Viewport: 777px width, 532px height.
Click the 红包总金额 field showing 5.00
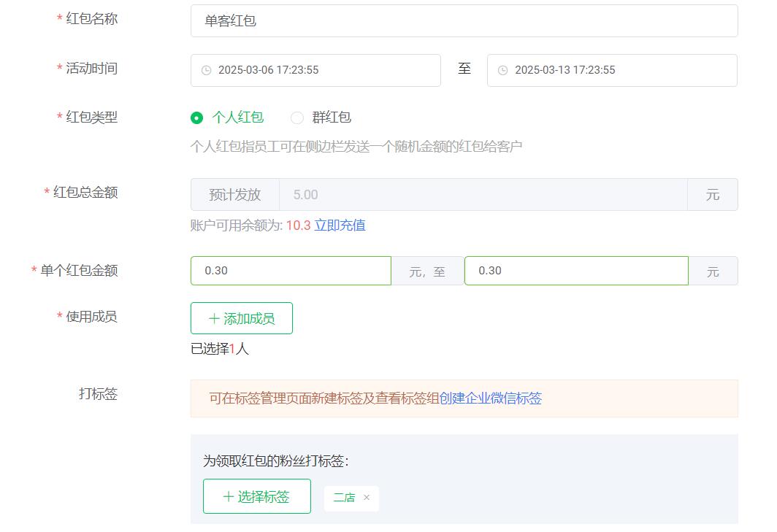click(x=482, y=195)
